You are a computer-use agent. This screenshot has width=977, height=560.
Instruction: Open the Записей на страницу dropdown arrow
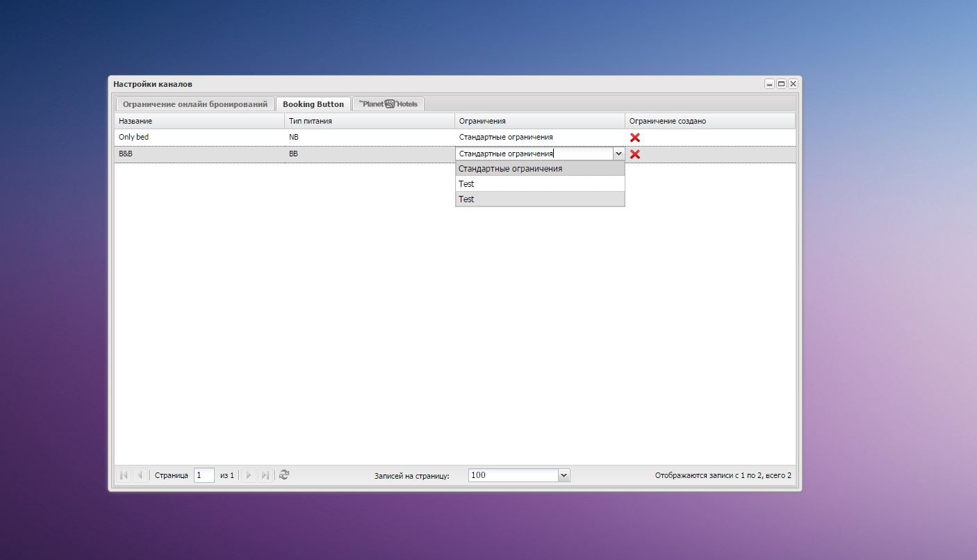564,475
